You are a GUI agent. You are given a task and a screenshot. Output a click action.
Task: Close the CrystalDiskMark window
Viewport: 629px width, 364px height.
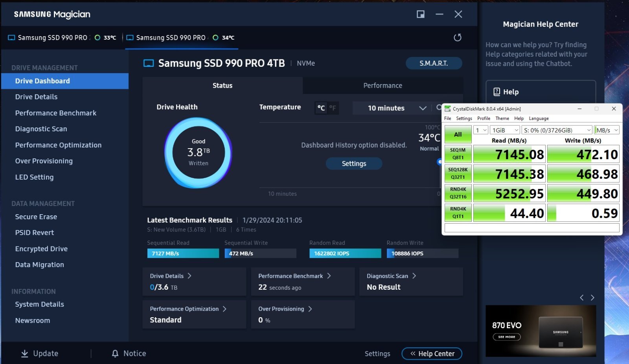pos(614,109)
